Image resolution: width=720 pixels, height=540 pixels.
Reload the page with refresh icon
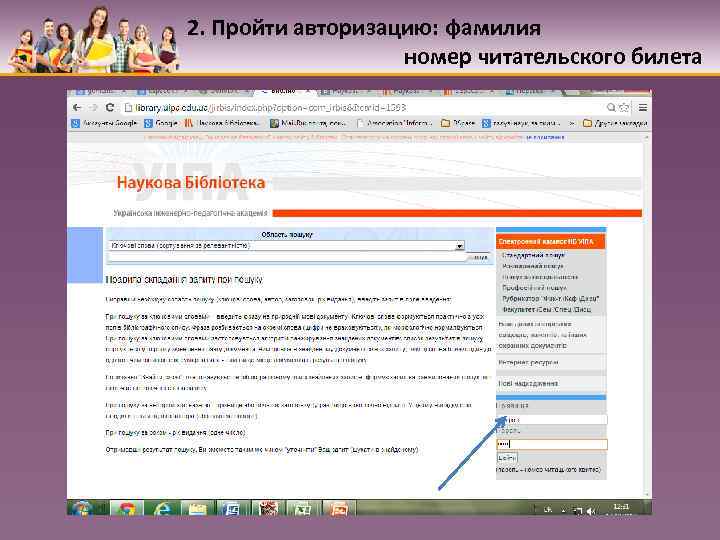[x=110, y=107]
